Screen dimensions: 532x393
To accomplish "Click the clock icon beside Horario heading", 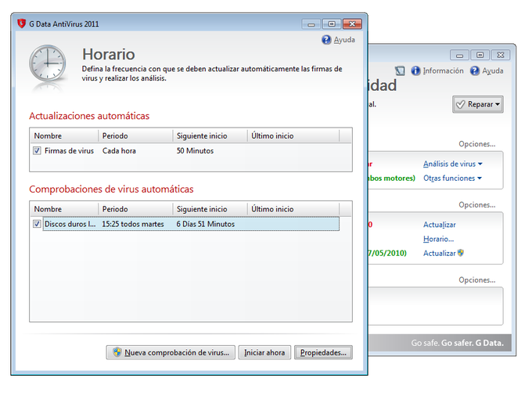I will click(x=48, y=63).
